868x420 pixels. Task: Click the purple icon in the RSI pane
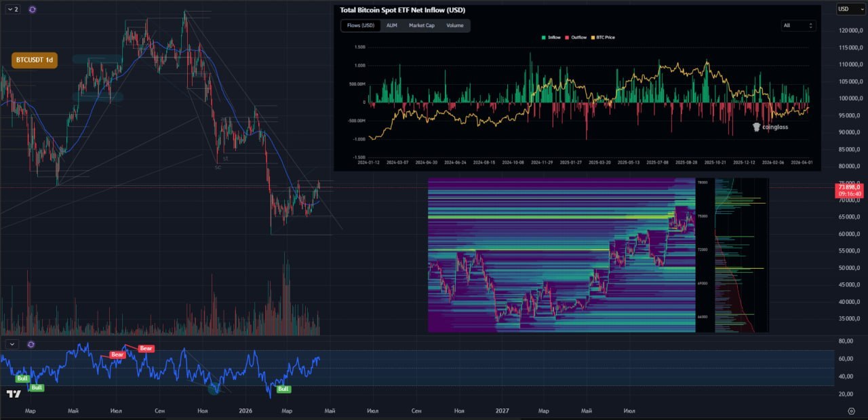31,345
